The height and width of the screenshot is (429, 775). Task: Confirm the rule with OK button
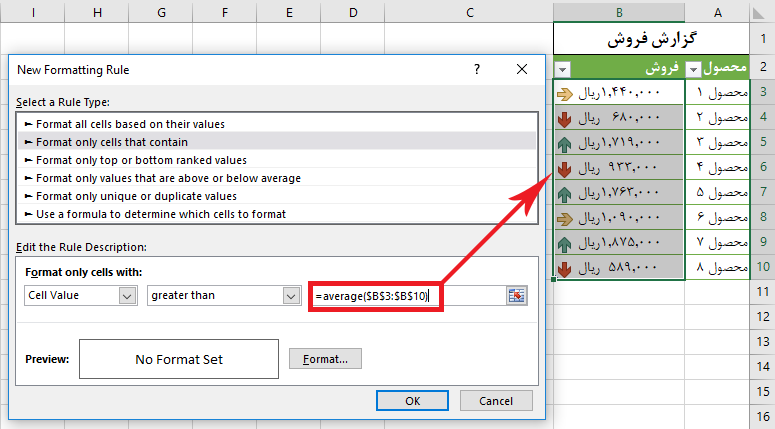[412, 401]
